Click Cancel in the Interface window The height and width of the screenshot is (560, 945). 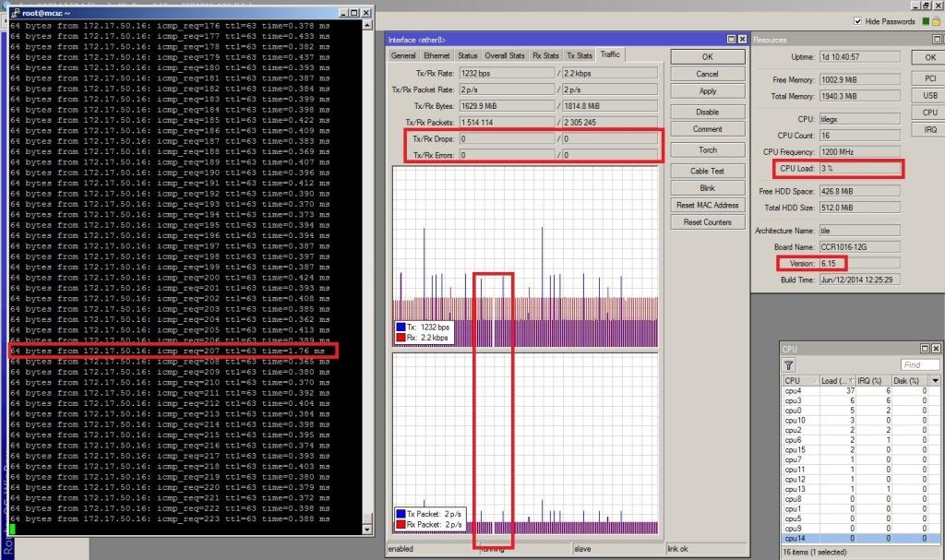(708, 74)
